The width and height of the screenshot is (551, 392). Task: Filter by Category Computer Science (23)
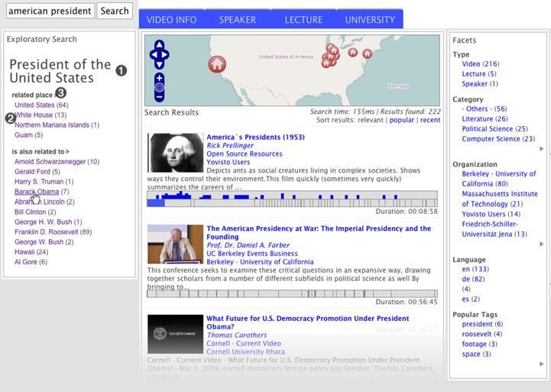(x=498, y=139)
